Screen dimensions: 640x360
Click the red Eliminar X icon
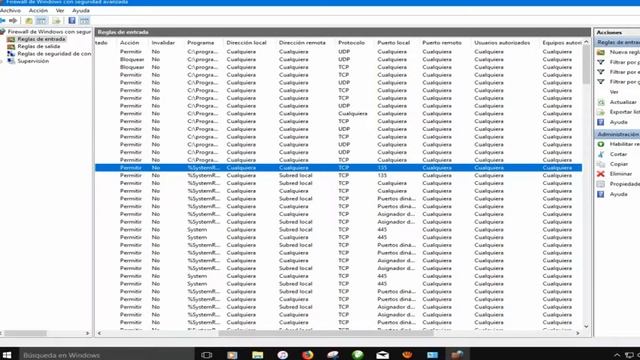pyautogui.click(x=601, y=174)
